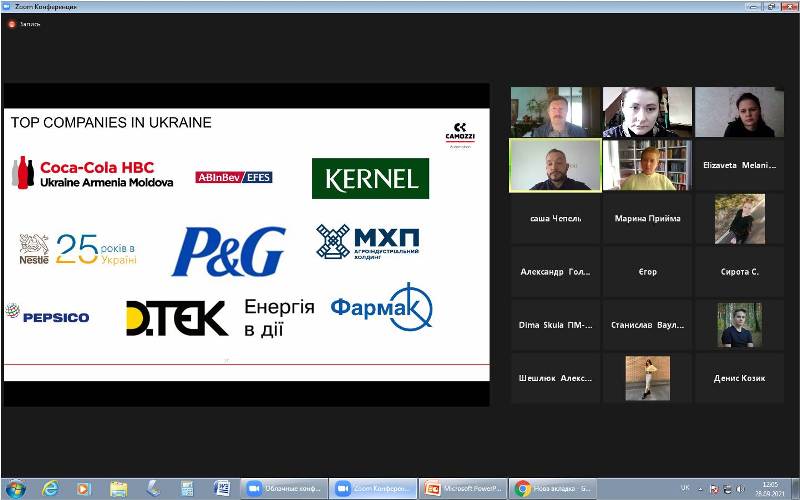Select the Єгор participant tile

(647, 272)
